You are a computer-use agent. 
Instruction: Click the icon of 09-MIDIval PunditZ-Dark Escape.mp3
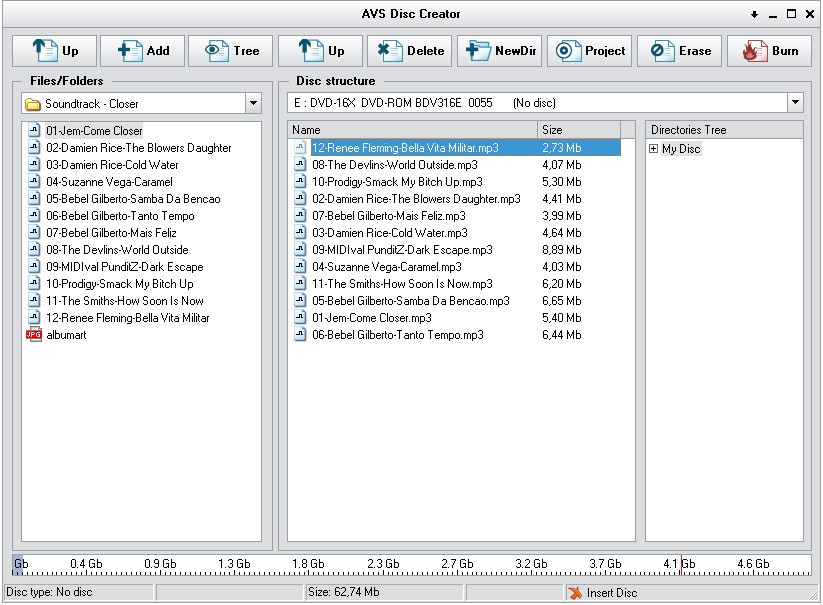pyautogui.click(x=300, y=250)
